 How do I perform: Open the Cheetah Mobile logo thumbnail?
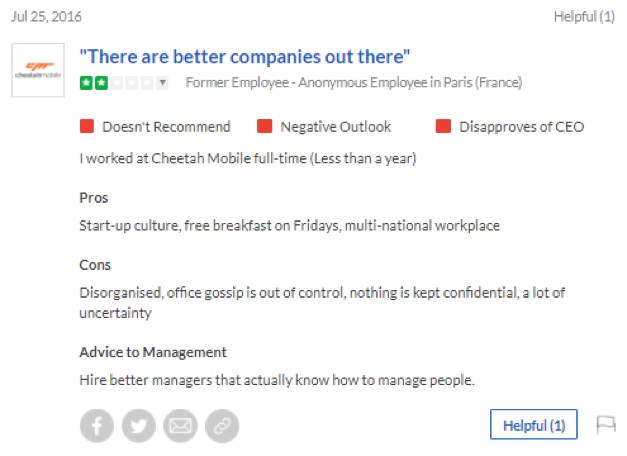point(38,70)
